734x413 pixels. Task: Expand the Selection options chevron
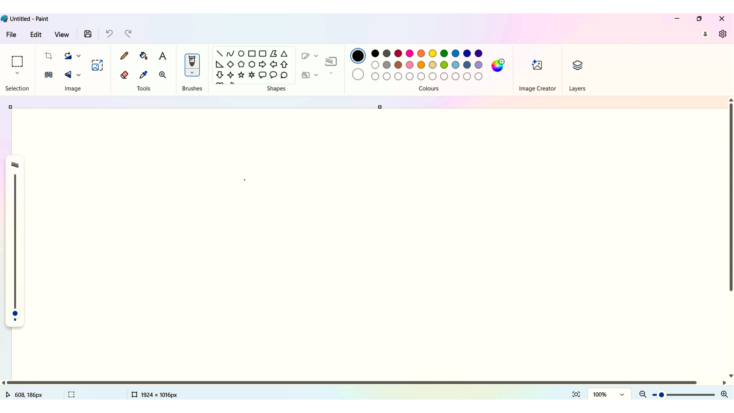point(17,74)
